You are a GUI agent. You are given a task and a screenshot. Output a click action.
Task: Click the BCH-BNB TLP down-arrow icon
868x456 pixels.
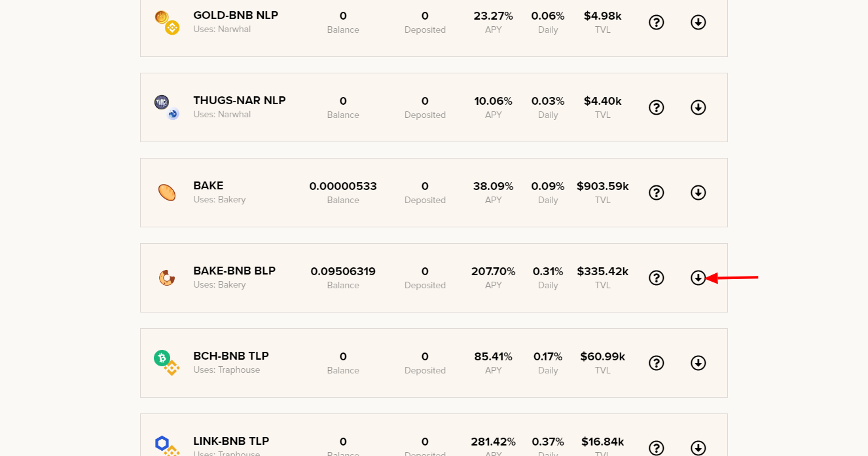pos(698,363)
